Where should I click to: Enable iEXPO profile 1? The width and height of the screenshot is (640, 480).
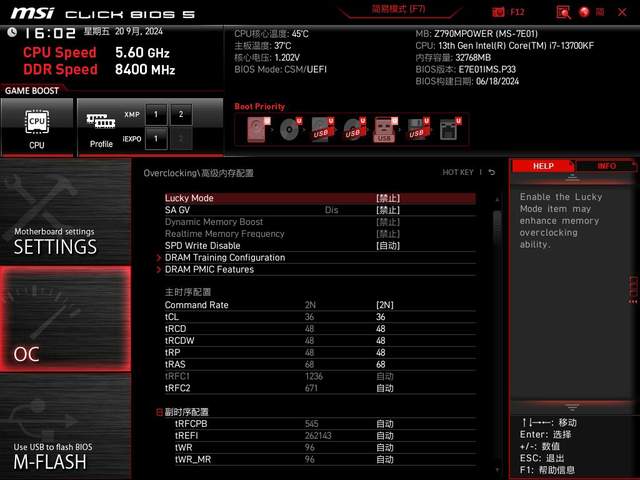coord(156,138)
